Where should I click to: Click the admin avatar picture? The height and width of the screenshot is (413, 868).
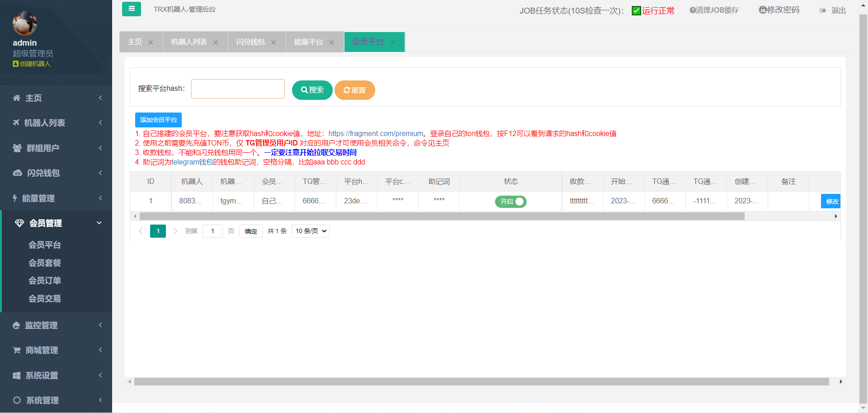(x=25, y=23)
